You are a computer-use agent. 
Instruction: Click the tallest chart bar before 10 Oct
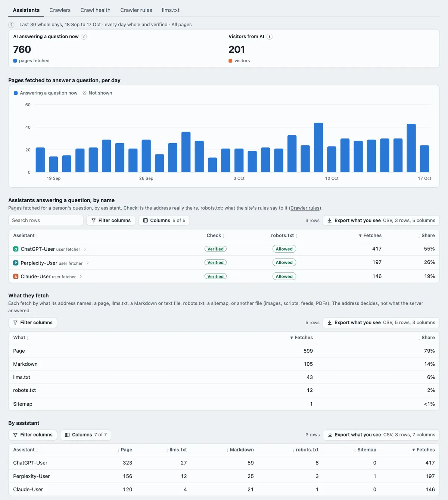[x=318, y=147]
